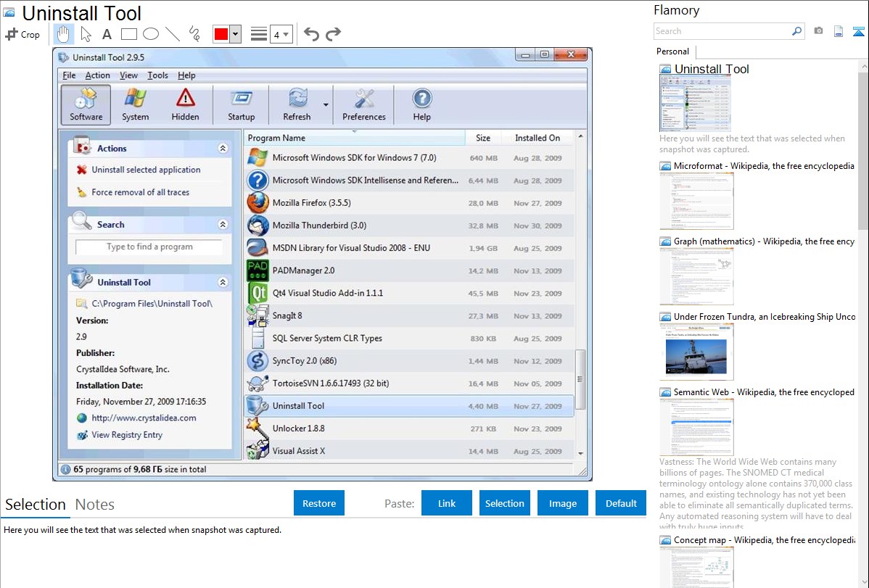This screenshot has width=869, height=588.
Task: Focus the Flamory Search field
Action: point(722,31)
